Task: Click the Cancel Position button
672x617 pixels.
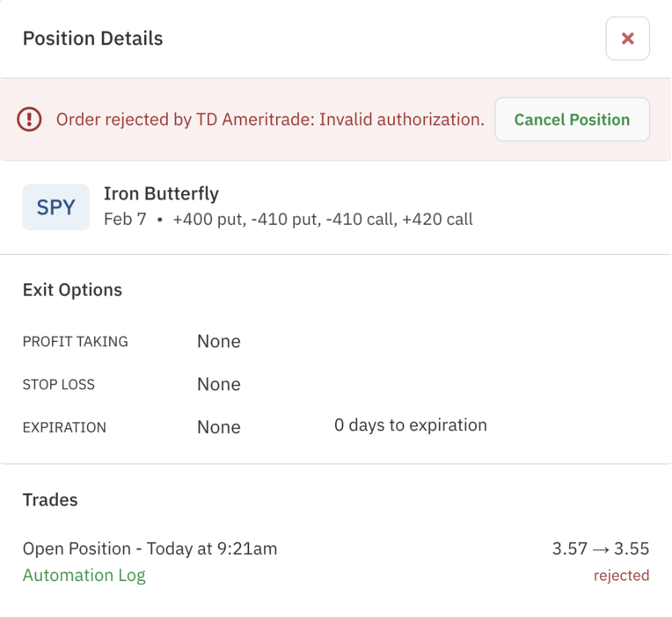Action: [572, 120]
